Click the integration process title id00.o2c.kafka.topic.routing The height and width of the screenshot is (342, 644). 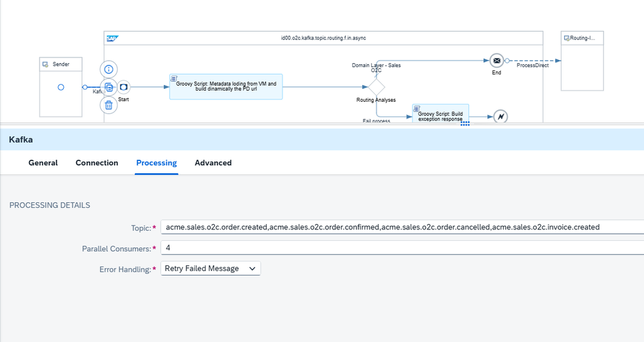point(324,38)
